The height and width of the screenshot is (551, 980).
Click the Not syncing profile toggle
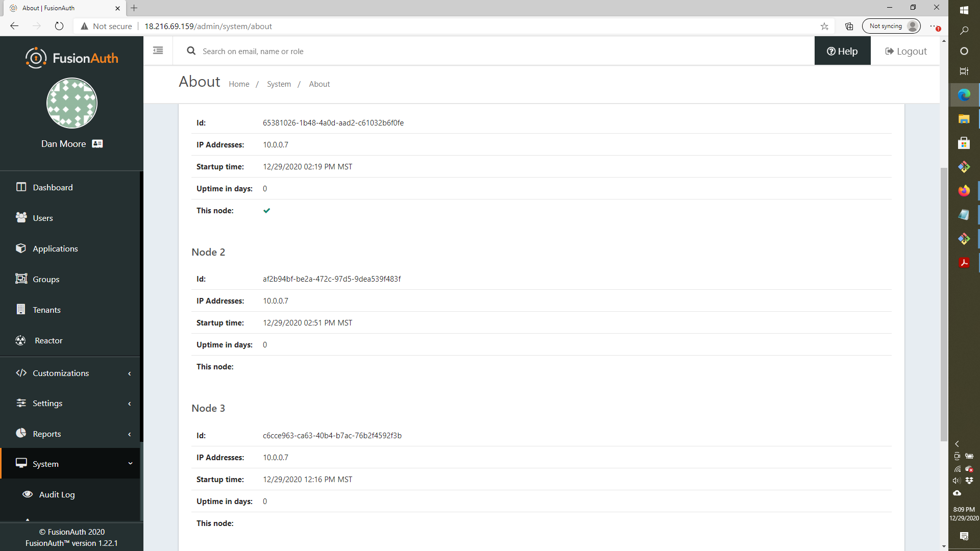tap(891, 26)
